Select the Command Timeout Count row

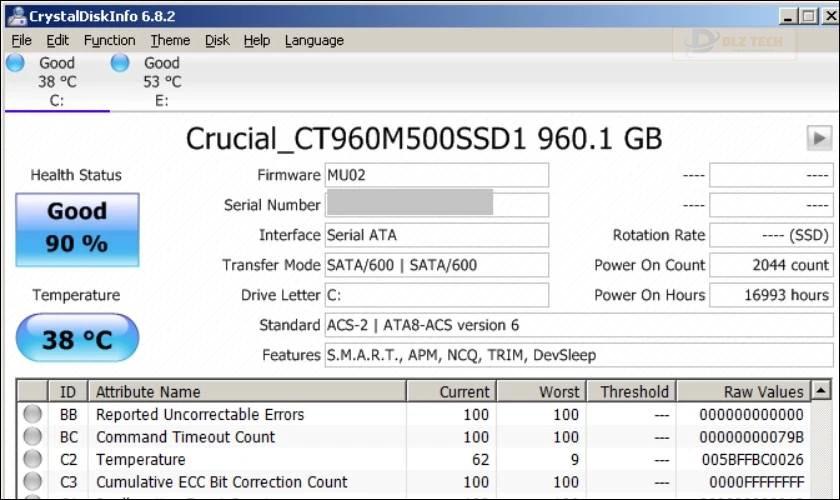(x=414, y=437)
